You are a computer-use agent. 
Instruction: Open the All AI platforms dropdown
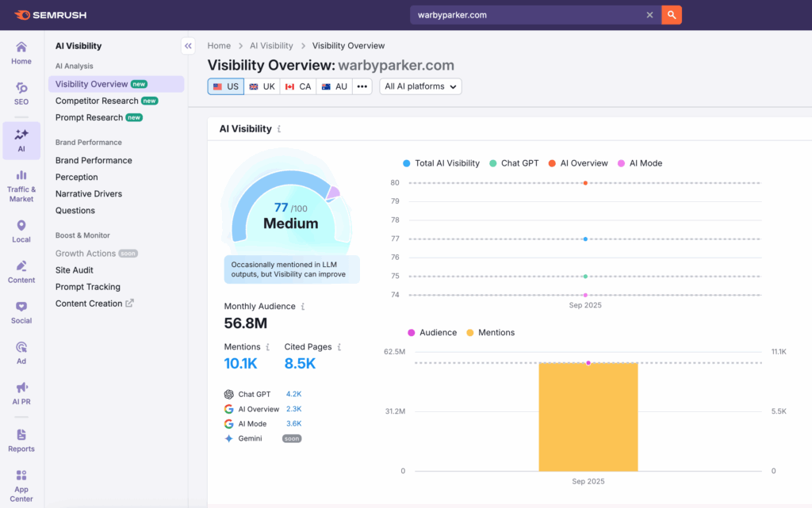click(x=420, y=86)
